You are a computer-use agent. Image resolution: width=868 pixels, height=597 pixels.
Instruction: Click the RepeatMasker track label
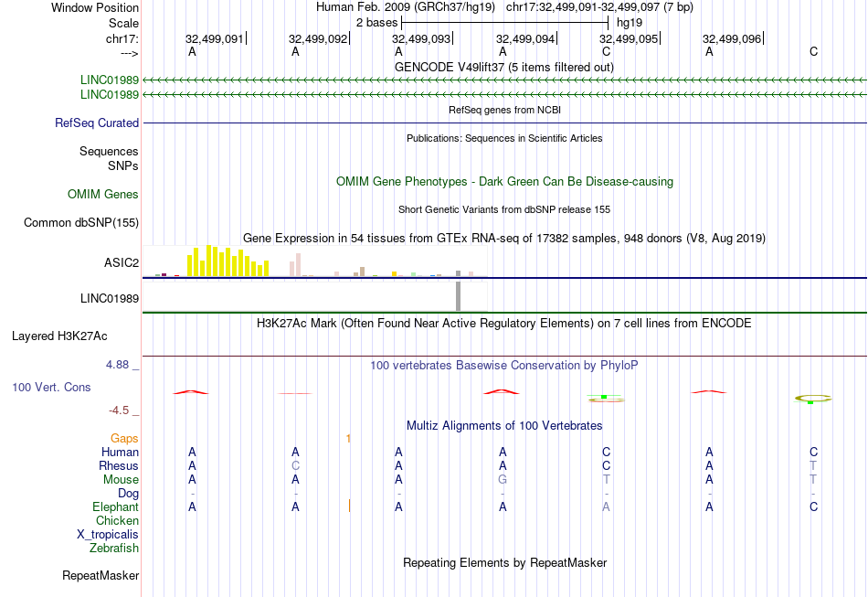[x=101, y=575]
